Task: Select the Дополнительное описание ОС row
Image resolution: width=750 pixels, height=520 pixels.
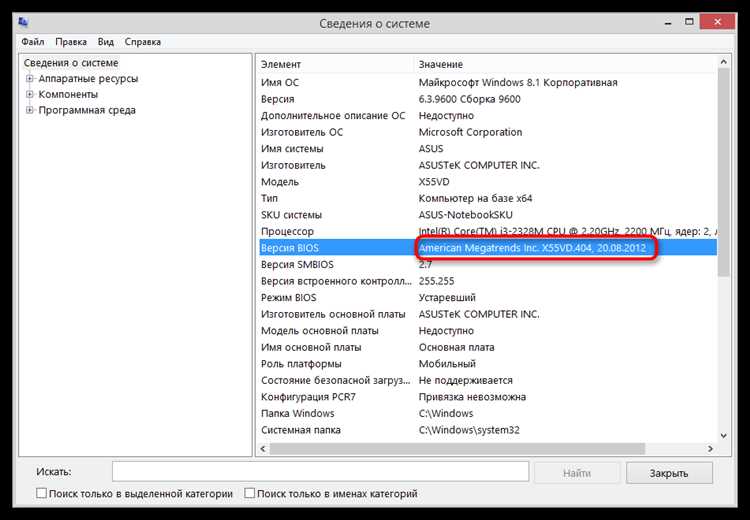Action: 488,115
